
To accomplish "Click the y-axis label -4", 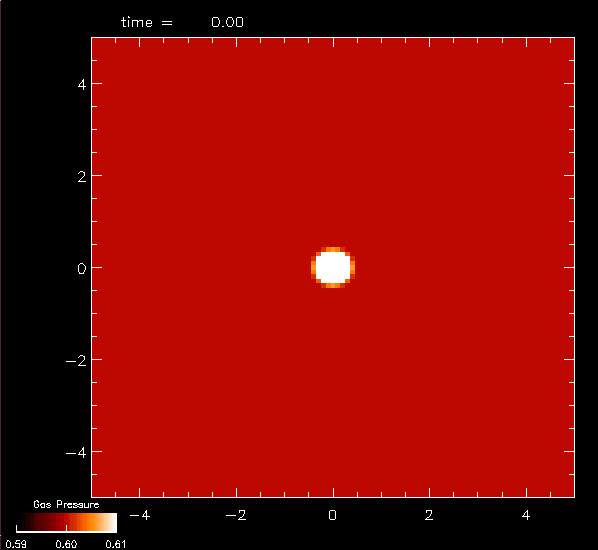I will pos(76,453).
